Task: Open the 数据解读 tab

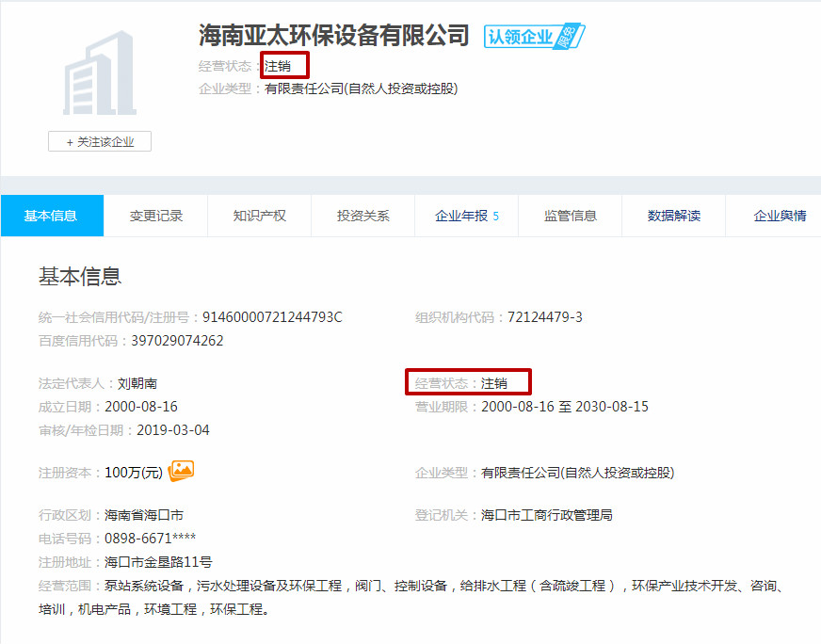Action: [674, 216]
